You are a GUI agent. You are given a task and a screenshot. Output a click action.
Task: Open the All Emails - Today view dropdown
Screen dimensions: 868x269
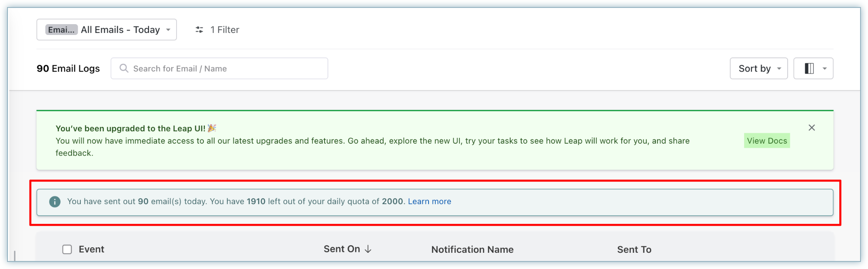(107, 30)
